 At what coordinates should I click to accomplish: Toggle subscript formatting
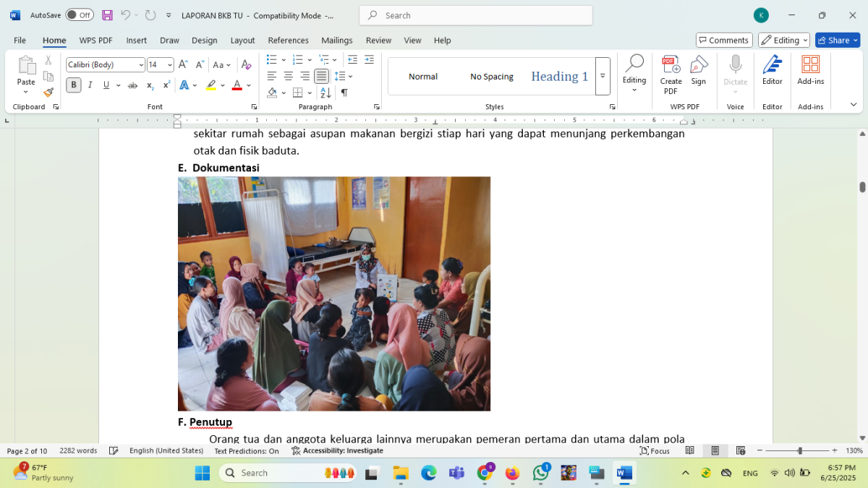(x=150, y=85)
